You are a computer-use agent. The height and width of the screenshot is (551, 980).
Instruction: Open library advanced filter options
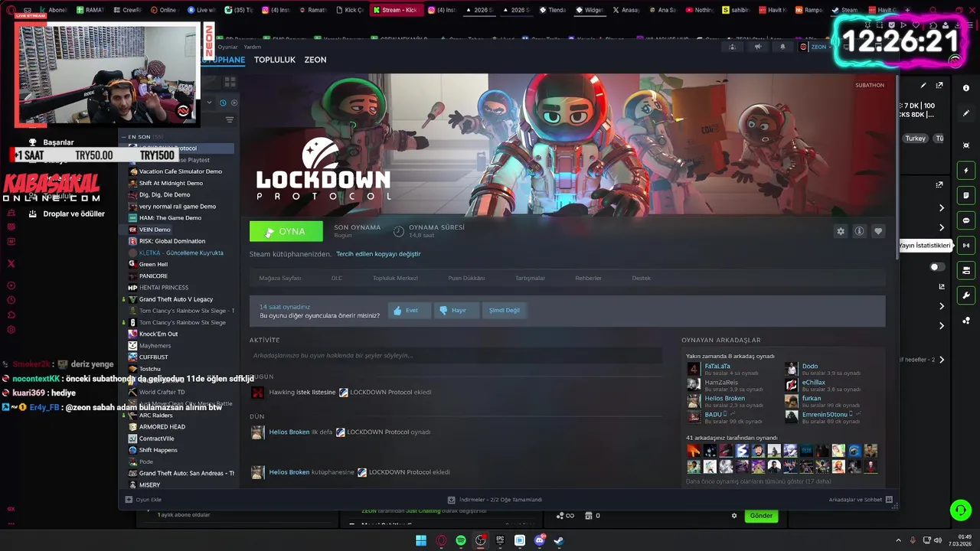click(x=229, y=119)
